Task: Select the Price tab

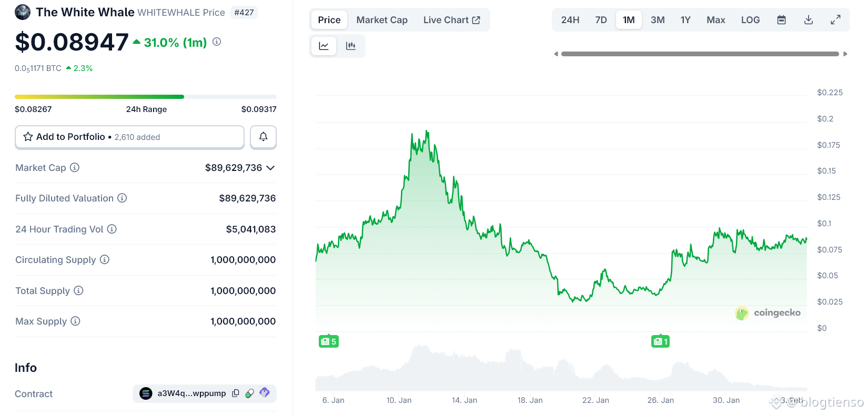Action: pyautogui.click(x=329, y=20)
